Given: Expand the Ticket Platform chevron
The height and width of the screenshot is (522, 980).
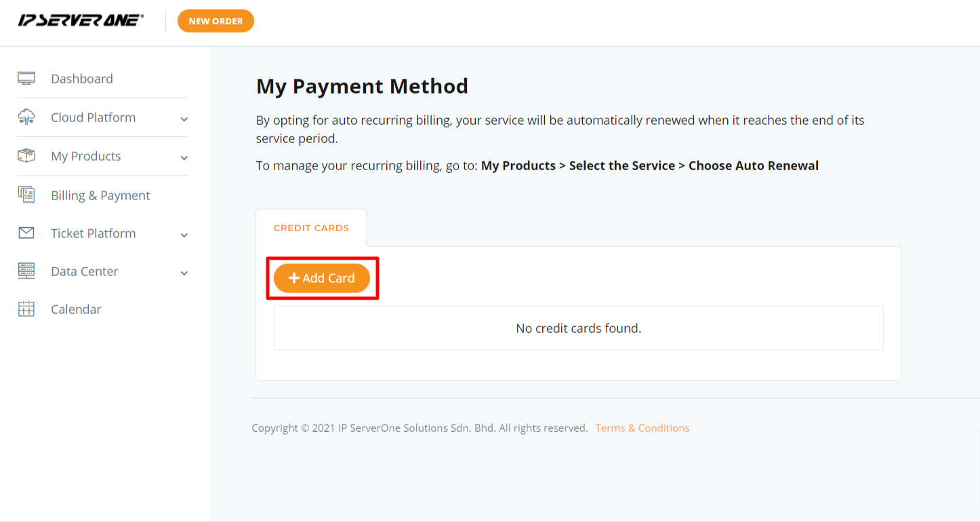Looking at the screenshot, I should [184, 235].
